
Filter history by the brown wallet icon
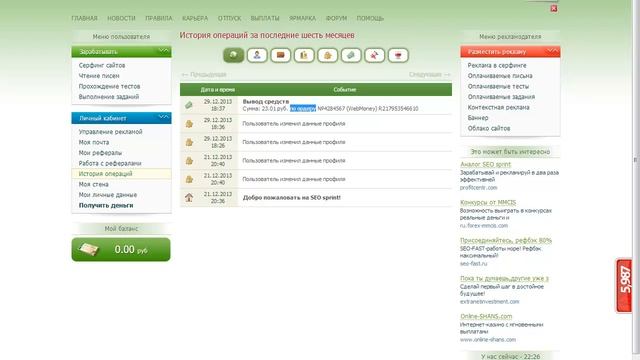point(280,55)
